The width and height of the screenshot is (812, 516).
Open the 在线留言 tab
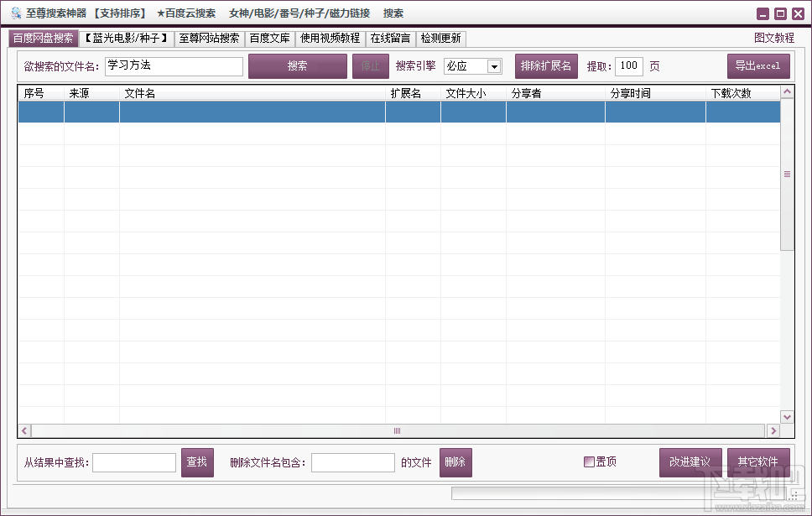pyautogui.click(x=390, y=39)
